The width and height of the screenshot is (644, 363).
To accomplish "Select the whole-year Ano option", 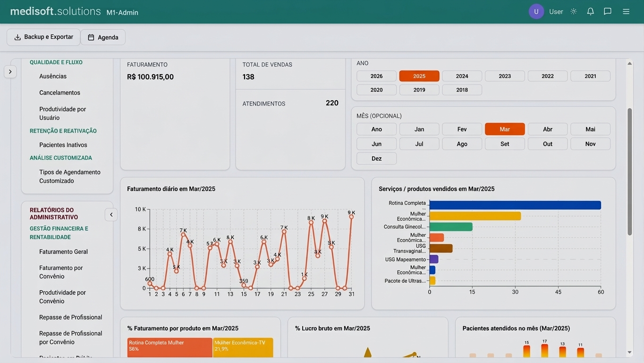I will pyautogui.click(x=377, y=129).
